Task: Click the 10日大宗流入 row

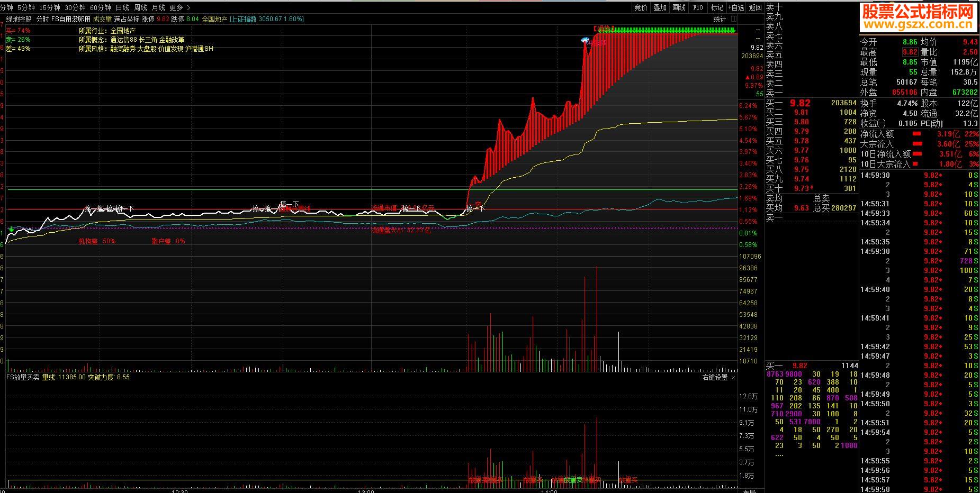Action: coord(919,164)
